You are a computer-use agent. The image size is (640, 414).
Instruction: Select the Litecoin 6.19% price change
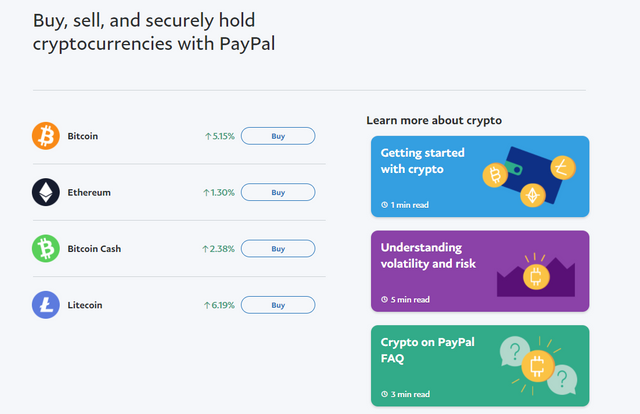(x=219, y=305)
